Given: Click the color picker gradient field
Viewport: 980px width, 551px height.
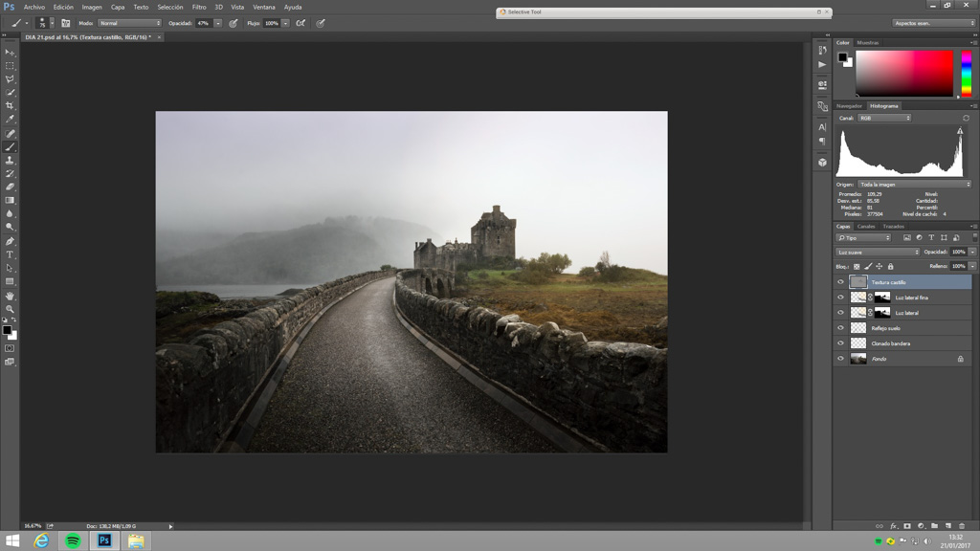Looking at the screenshot, I should tap(903, 74).
